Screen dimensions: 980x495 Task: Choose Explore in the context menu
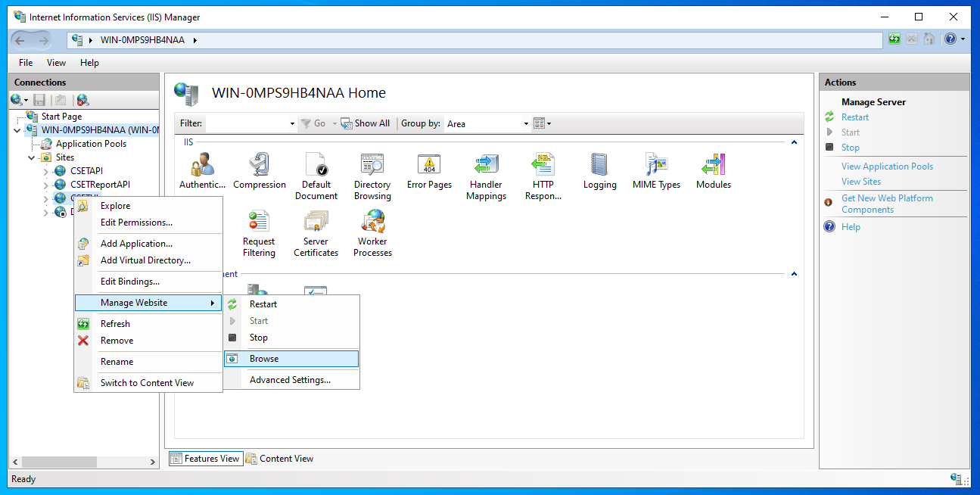tap(148, 206)
